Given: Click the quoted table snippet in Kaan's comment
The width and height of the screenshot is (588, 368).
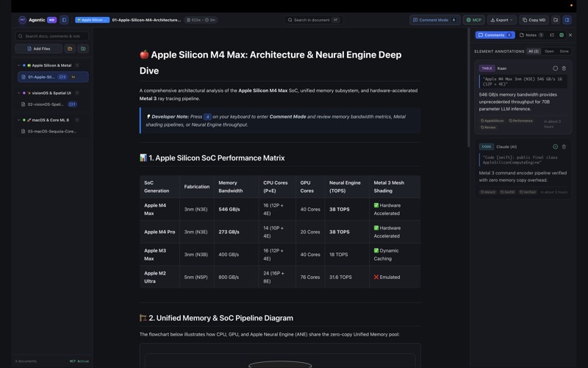Looking at the screenshot, I should point(523,82).
